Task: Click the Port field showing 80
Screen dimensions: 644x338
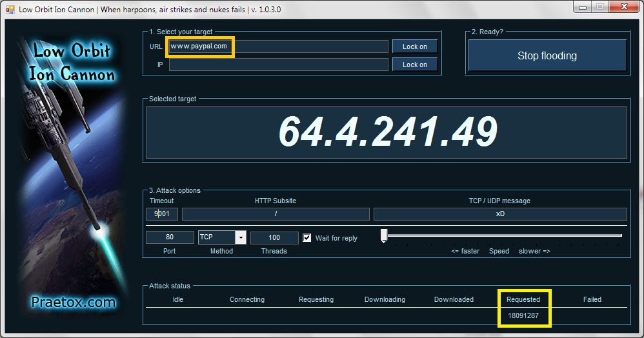Action: [x=170, y=237]
